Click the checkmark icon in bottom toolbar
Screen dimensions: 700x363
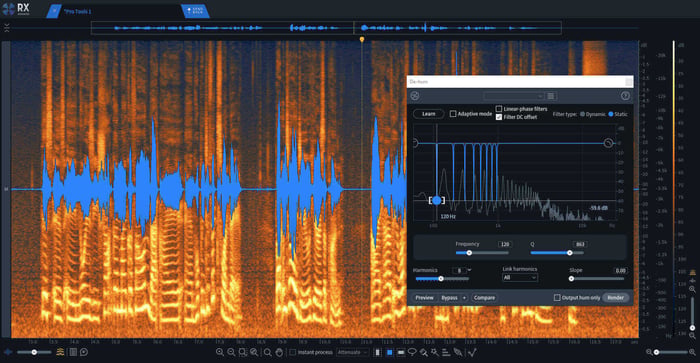pos(472,352)
